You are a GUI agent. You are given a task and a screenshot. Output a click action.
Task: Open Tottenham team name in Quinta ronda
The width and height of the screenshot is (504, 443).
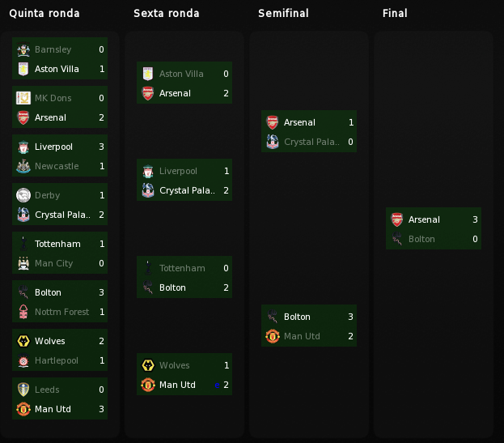pyautogui.click(x=57, y=244)
